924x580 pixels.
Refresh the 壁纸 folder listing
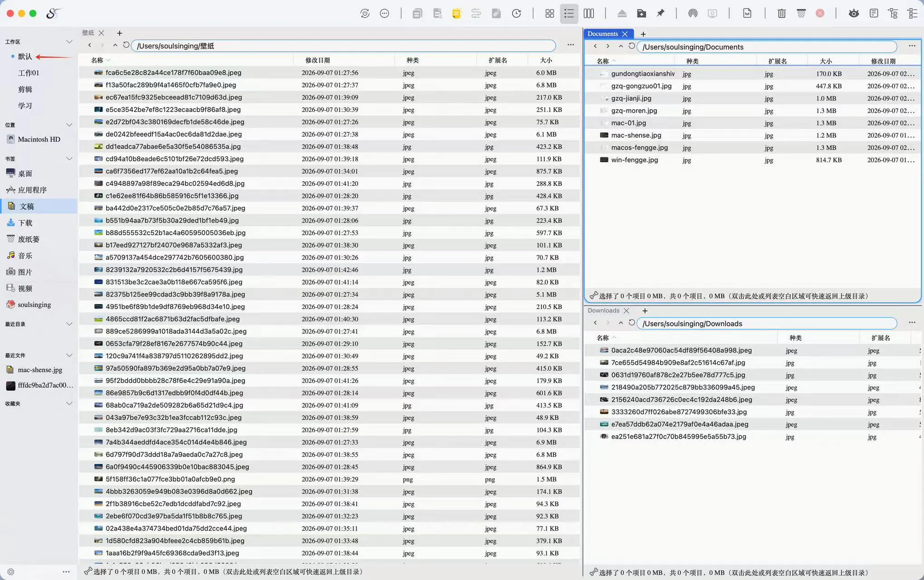tap(126, 45)
